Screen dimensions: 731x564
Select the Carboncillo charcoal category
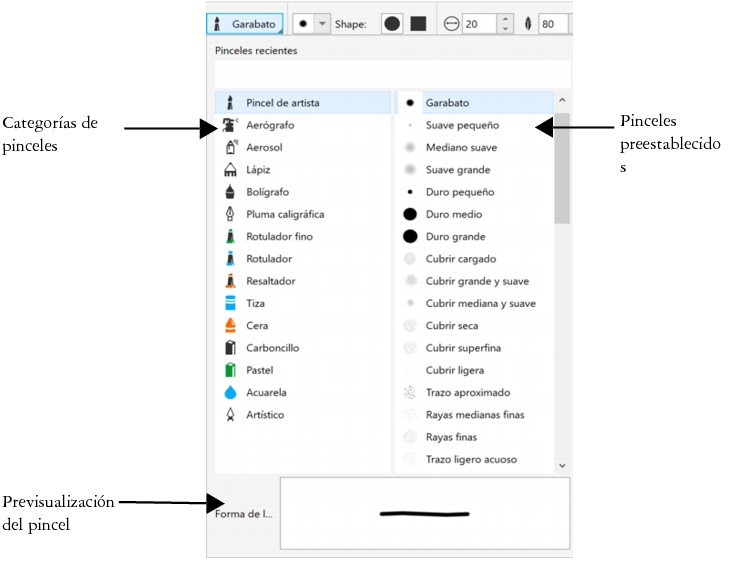coord(272,348)
